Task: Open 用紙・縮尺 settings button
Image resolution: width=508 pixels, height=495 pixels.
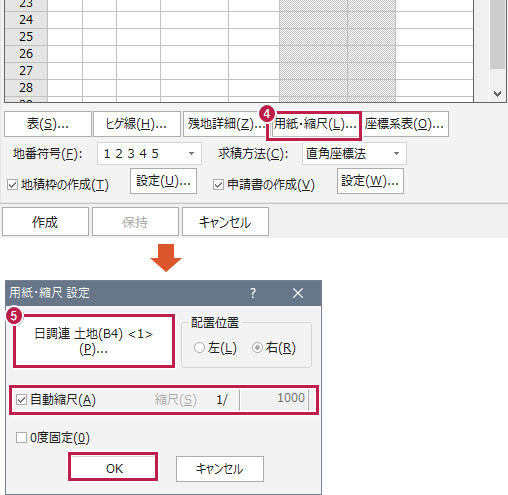Action: [x=315, y=124]
